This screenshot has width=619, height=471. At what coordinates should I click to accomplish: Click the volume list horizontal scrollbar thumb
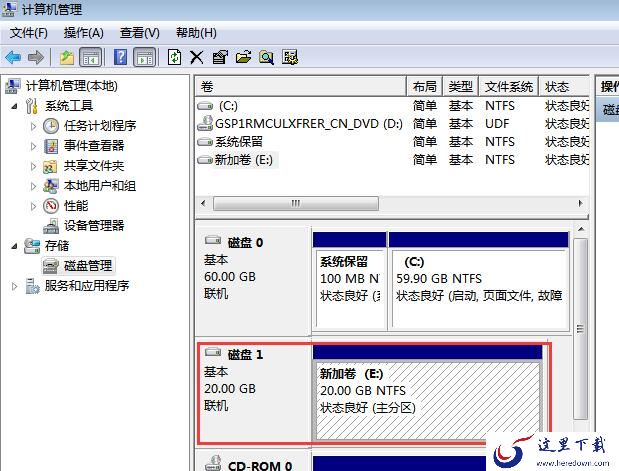tap(293, 203)
